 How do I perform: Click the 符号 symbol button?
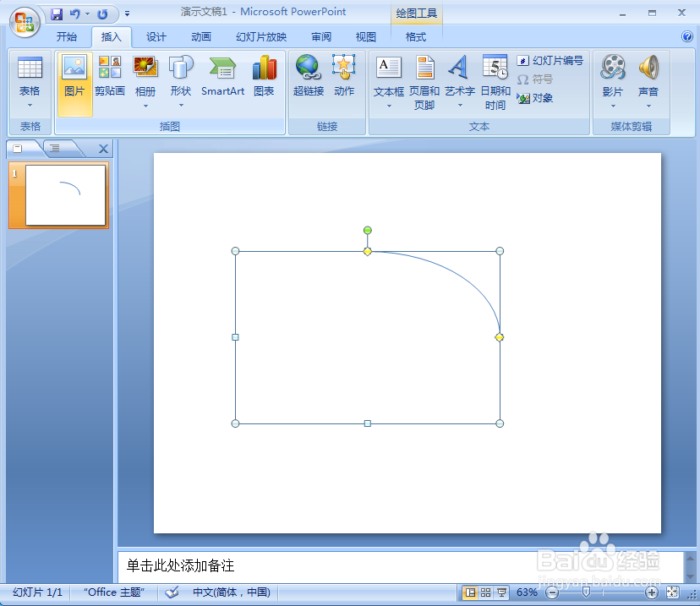coord(535,79)
